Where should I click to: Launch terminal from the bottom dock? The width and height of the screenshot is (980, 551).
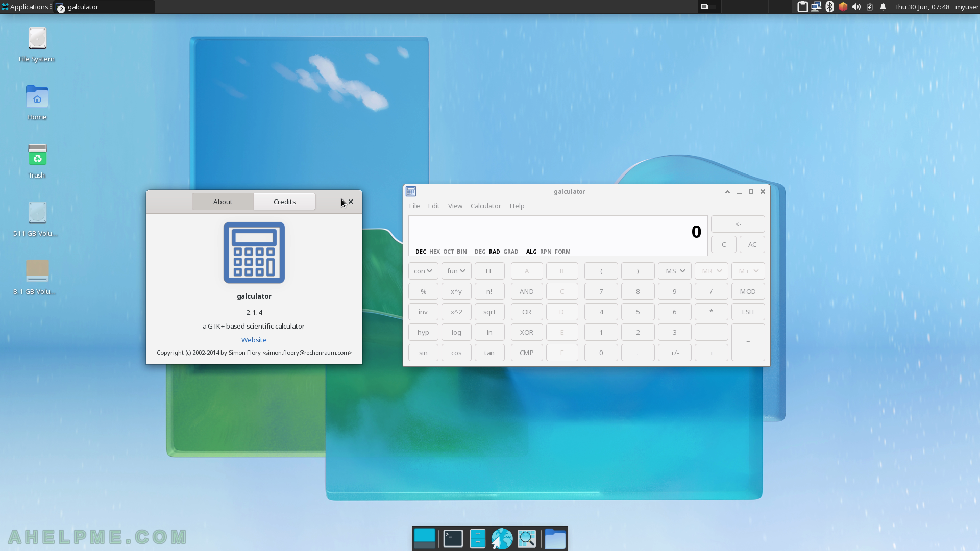[453, 539]
